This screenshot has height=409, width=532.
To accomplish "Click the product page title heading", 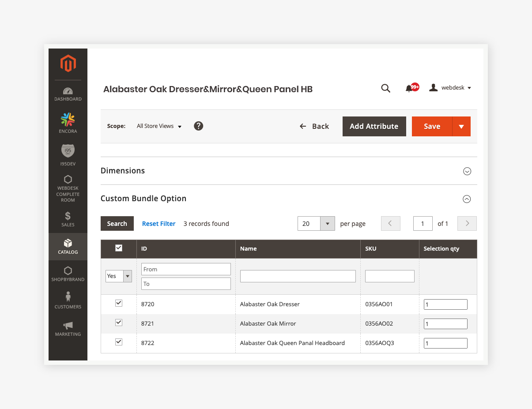I will click(x=208, y=89).
